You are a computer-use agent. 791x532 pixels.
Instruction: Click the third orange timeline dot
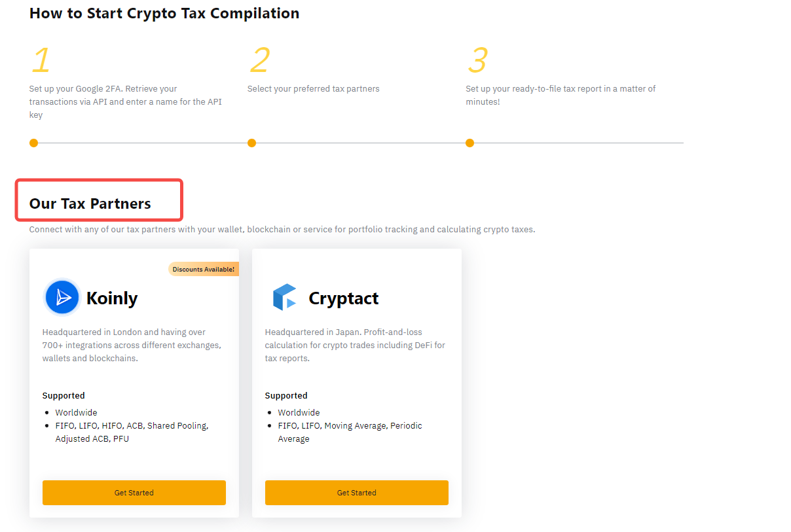(x=469, y=143)
